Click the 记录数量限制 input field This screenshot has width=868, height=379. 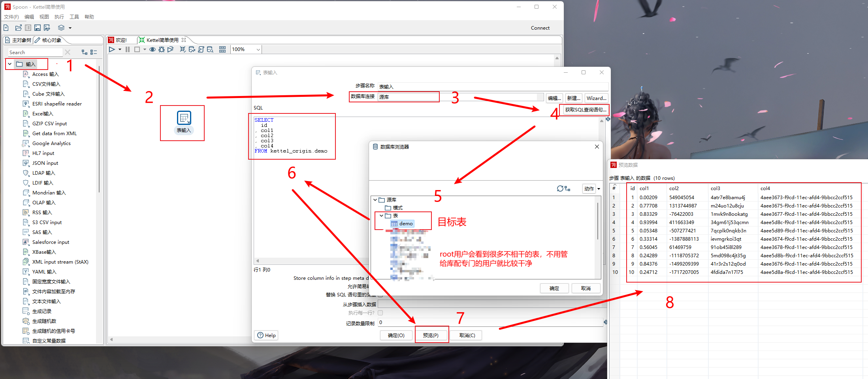pyautogui.click(x=490, y=322)
